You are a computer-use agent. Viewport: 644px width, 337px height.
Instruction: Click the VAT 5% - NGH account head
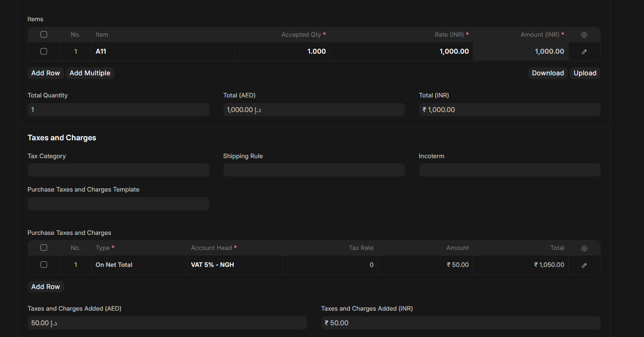[234, 265]
